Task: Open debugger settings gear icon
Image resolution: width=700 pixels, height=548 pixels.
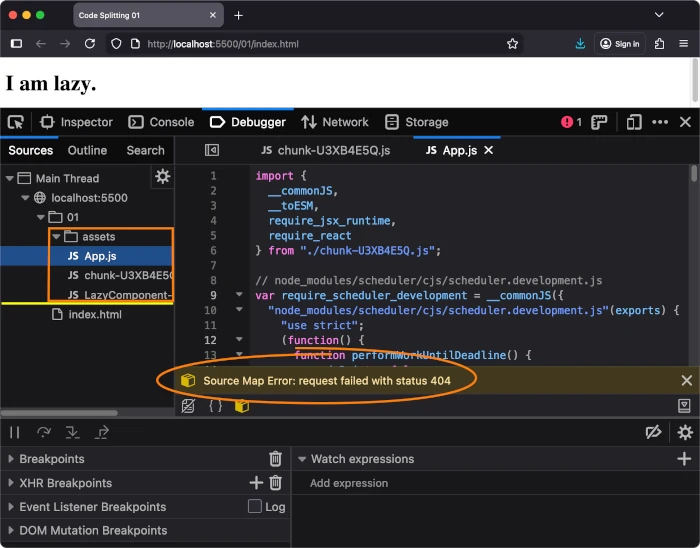Action: coord(685,432)
